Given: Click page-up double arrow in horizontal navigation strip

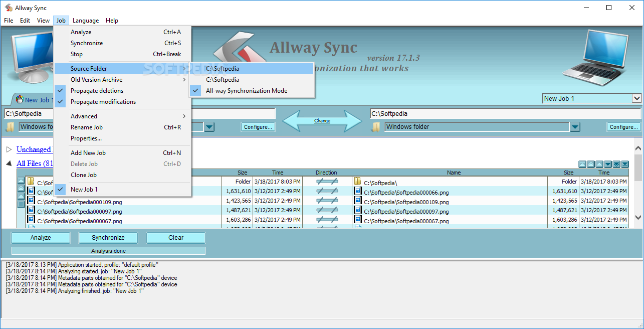Looking at the screenshot, I should pyautogui.click(x=591, y=164).
